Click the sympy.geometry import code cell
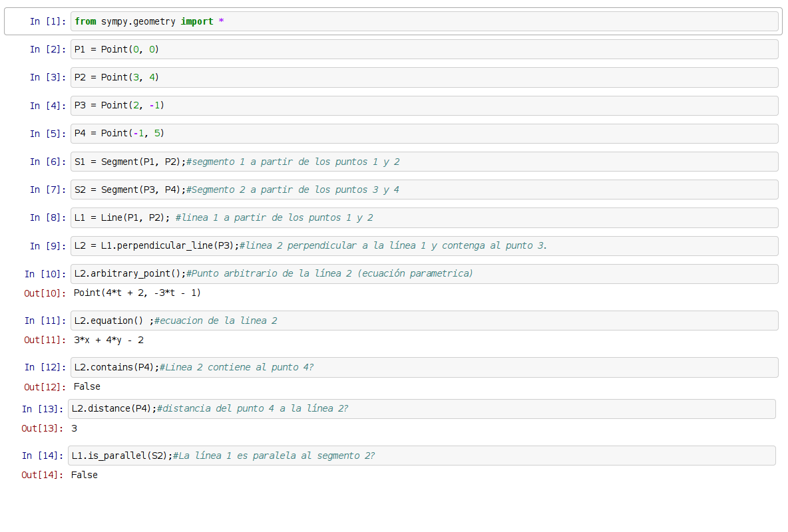Viewport: 788px width, 532px height. pyautogui.click(x=425, y=21)
